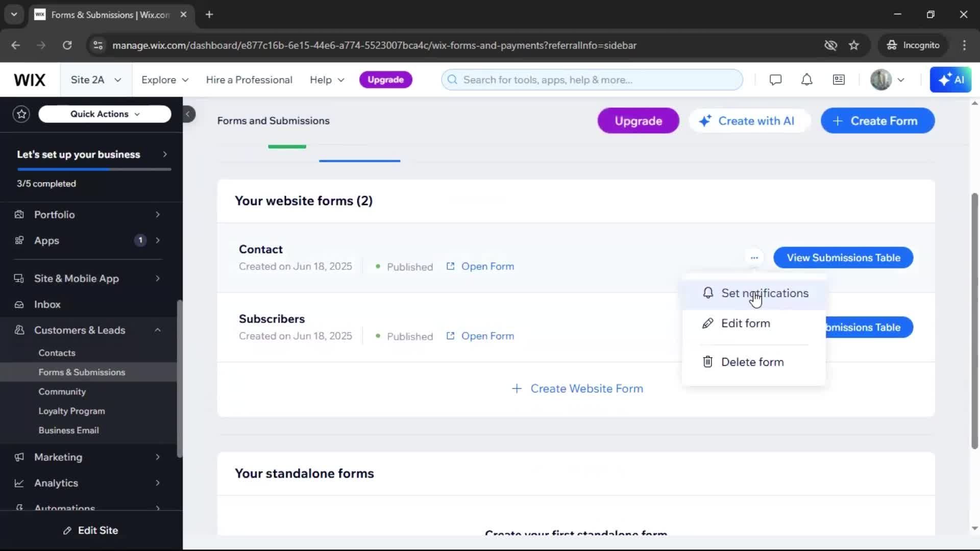Viewport: 980px width, 551px height.
Task: Open the browser tab search dropdown
Action: click(x=14, y=15)
